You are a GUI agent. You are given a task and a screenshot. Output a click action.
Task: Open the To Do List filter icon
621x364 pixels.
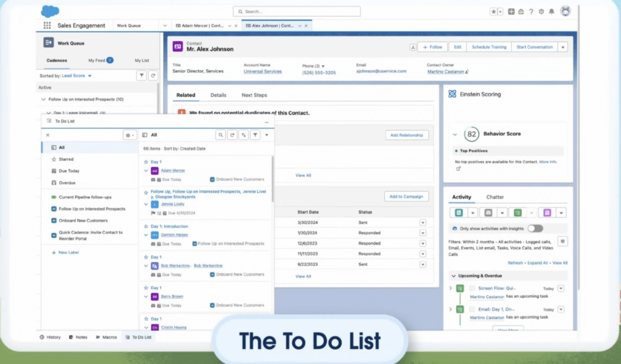(x=255, y=134)
